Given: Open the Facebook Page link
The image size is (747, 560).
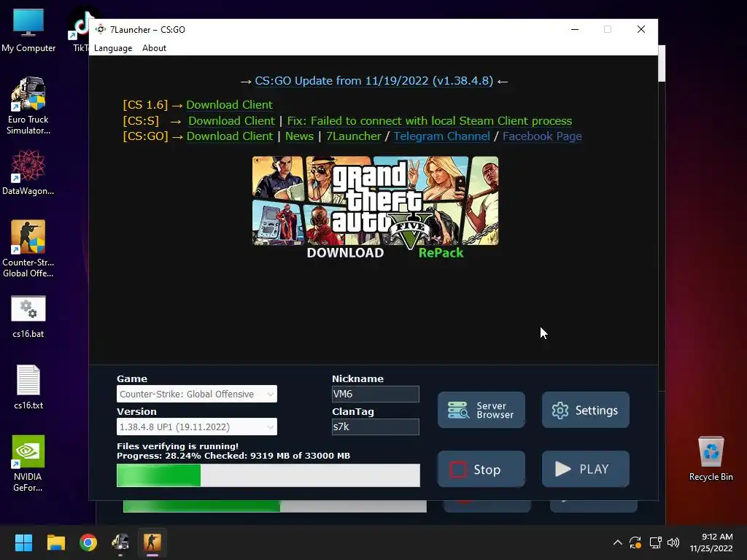Looking at the screenshot, I should (542, 136).
